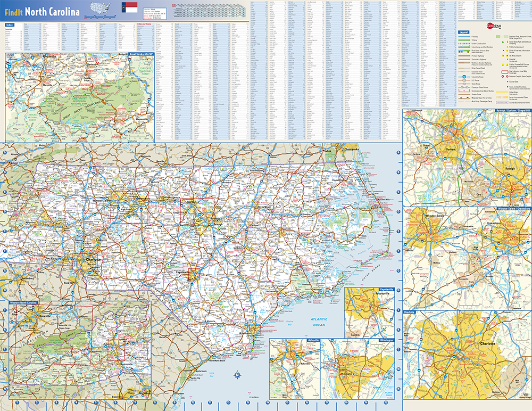Screen dimensions: 532x411
Task: Click the Point of Interest information center icon
Action: point(503,51)
